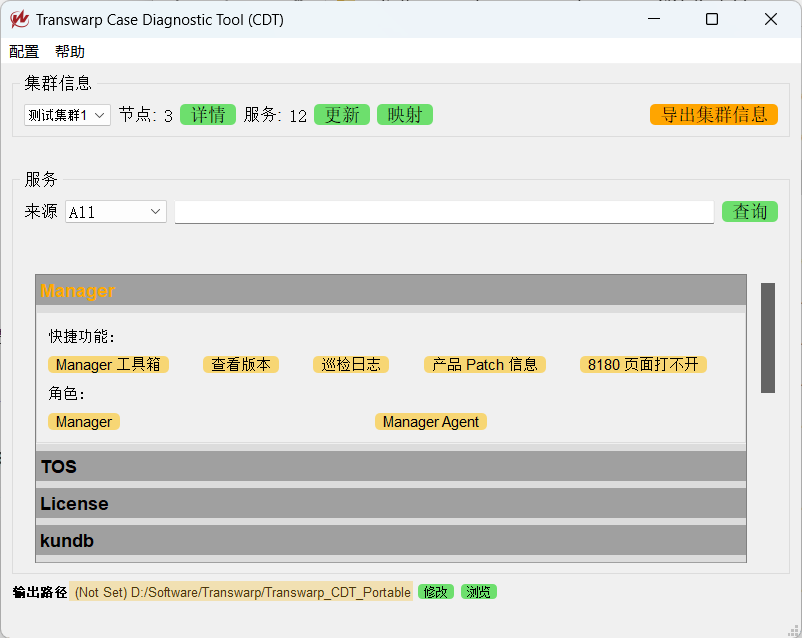Viewport: 802px width, 638px height.
Task: Click the 查询 search button
Action: coord(749,211)
